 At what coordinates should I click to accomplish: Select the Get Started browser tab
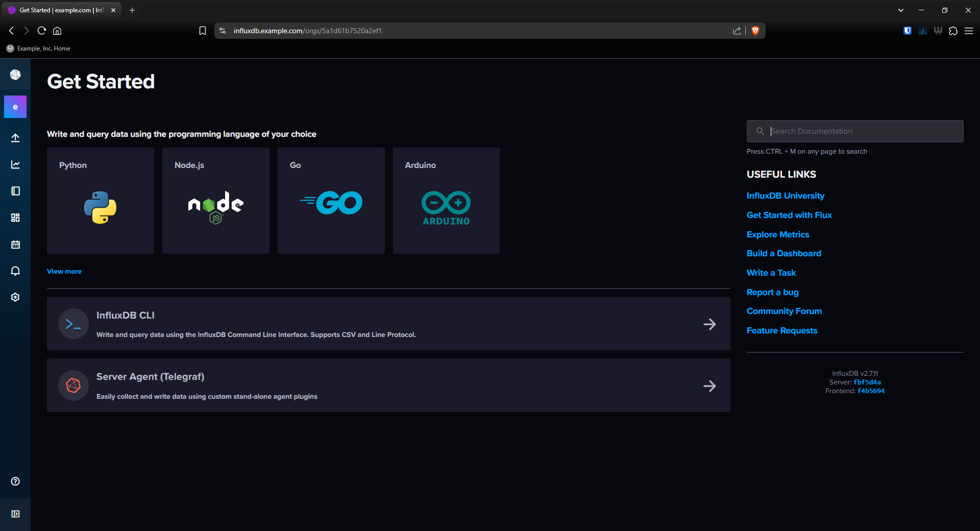pos(61,10)
